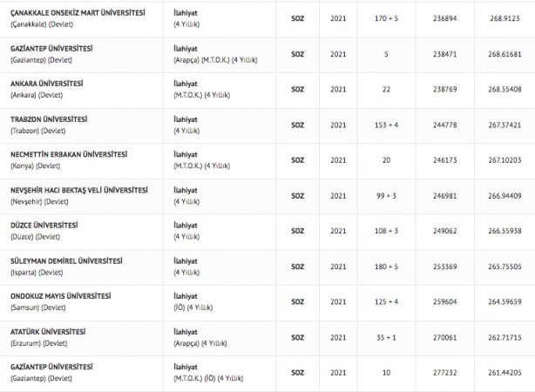The height and width of the screenshot is (392, 535).
Task: Select Ondokuz Mayıs Üniversitesi name
Action: (x=60, y=296)
